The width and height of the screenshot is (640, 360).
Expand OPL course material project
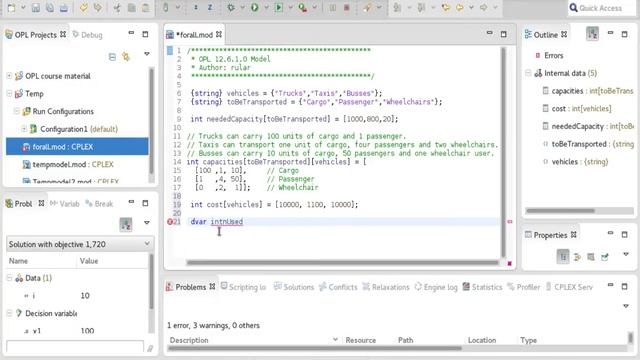pos(9,76)
